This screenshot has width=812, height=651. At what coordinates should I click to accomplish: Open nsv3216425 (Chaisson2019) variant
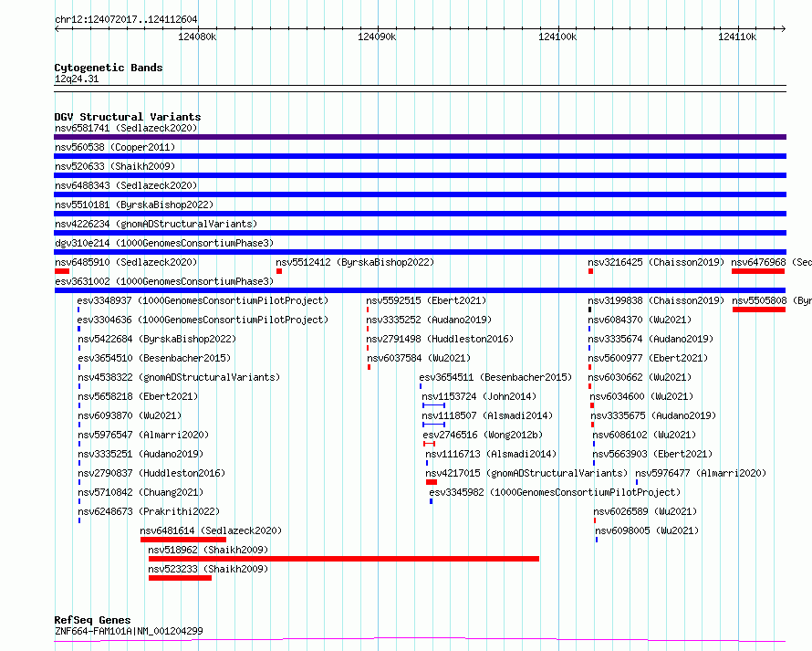[x=656, y=262]
